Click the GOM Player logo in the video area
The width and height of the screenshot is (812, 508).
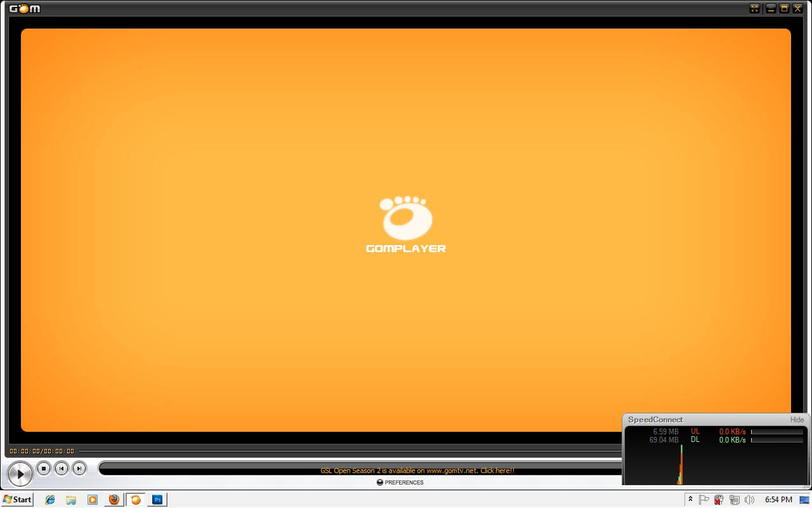(406, 224)
